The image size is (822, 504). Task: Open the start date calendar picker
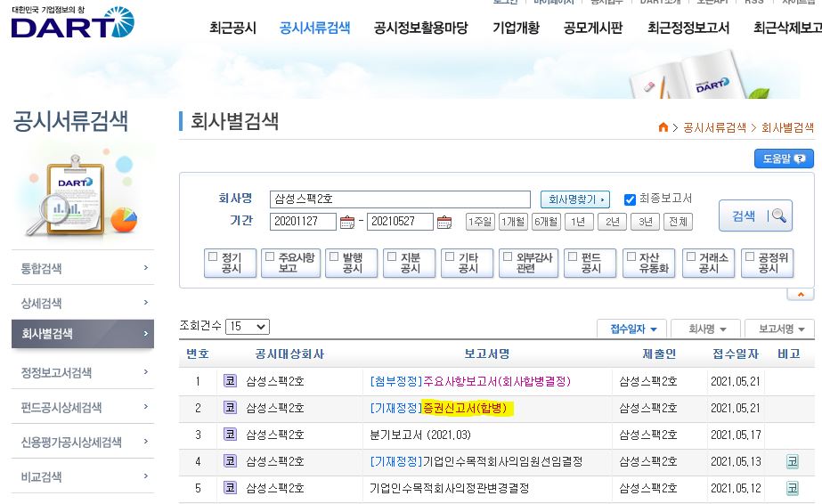coord(347,222)
